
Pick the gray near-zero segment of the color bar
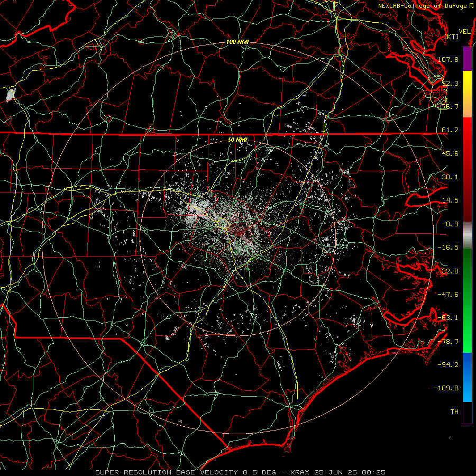[x=467, y=235]
